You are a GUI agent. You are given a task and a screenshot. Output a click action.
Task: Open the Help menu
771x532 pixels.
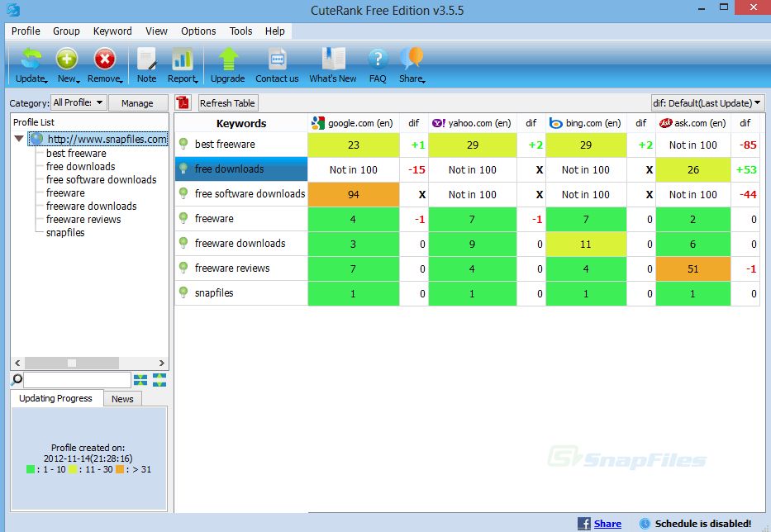click(x=275, y=31)
